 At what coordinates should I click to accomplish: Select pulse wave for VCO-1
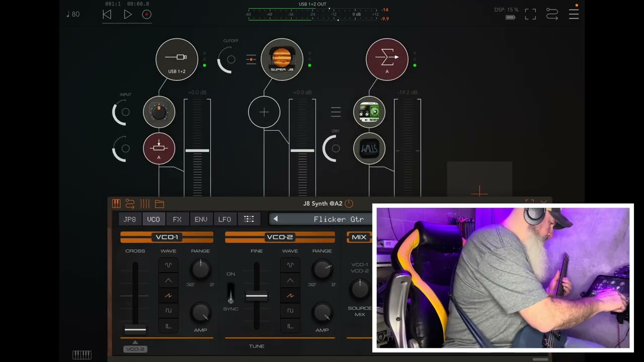[168, 326]
